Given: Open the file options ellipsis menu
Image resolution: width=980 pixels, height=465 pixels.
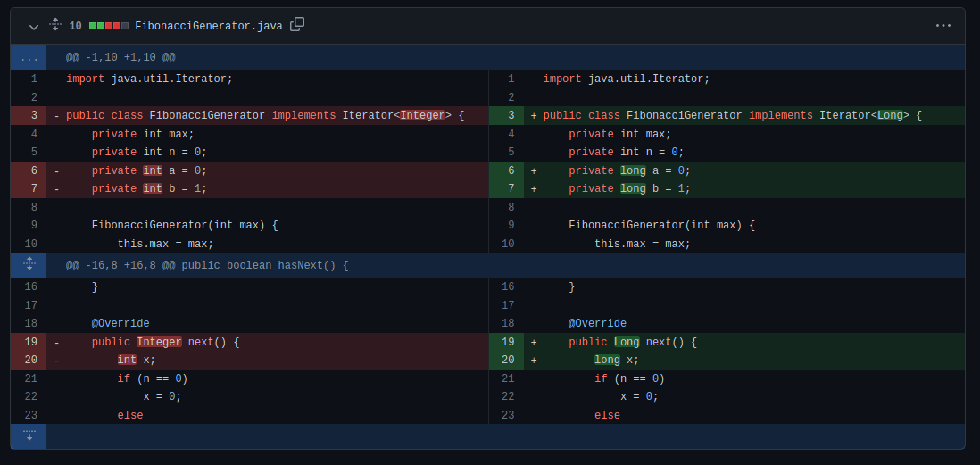Looking at the screenshot, I should 943,26.
